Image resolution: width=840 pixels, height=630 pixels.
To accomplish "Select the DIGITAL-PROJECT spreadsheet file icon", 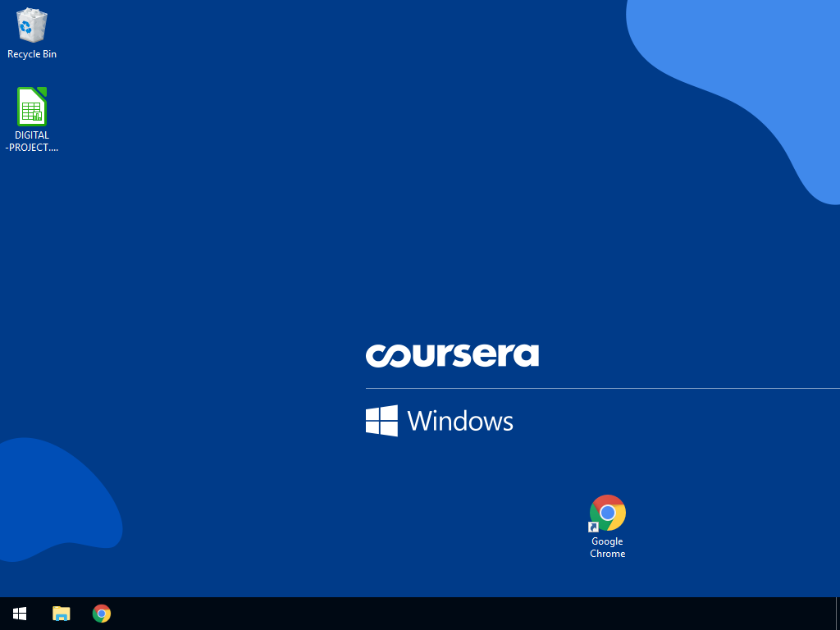I will pos(32,107).
